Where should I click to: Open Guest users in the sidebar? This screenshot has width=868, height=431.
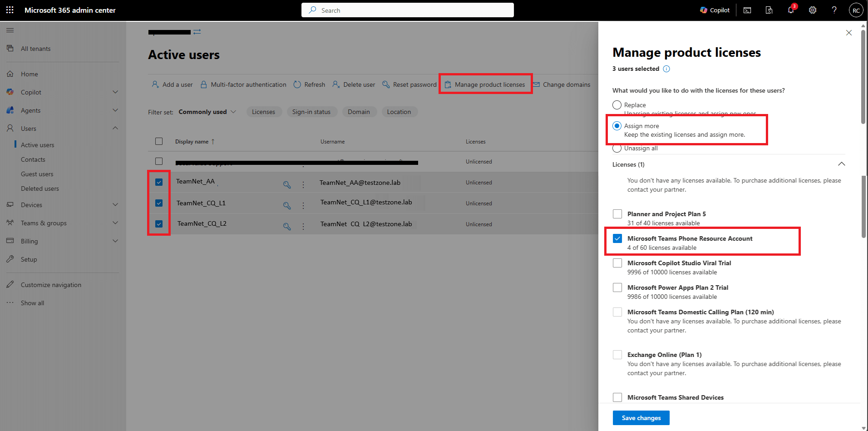point(37,174)
